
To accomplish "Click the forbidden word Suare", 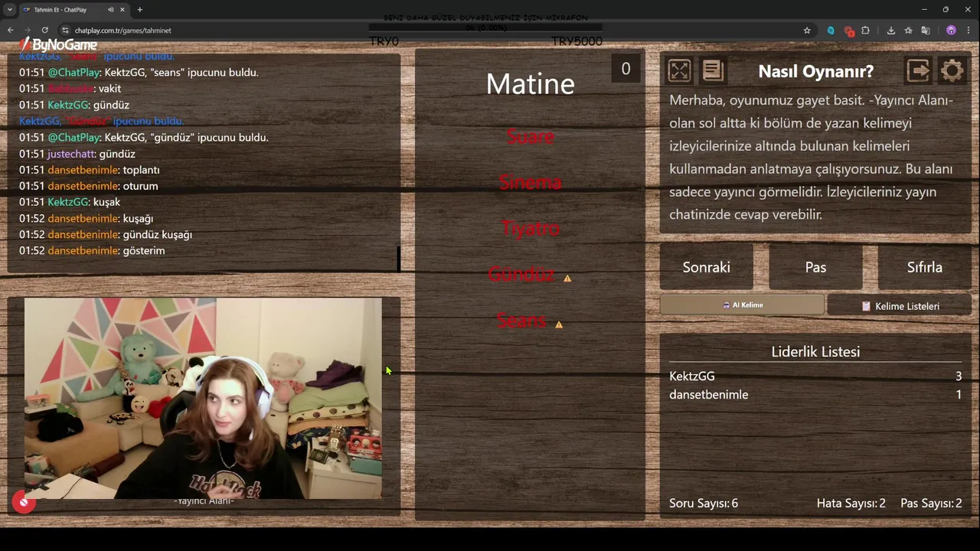I will tap(530, 136).
